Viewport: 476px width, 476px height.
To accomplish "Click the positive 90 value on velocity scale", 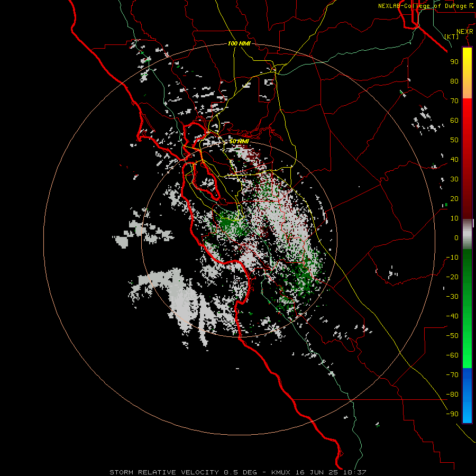I will pos(454,62).
